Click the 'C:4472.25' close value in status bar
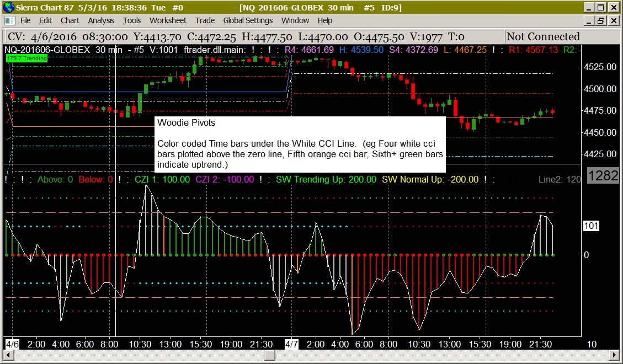Image resolution: width=623 pixels, height=364 pixels. point(211,37)
